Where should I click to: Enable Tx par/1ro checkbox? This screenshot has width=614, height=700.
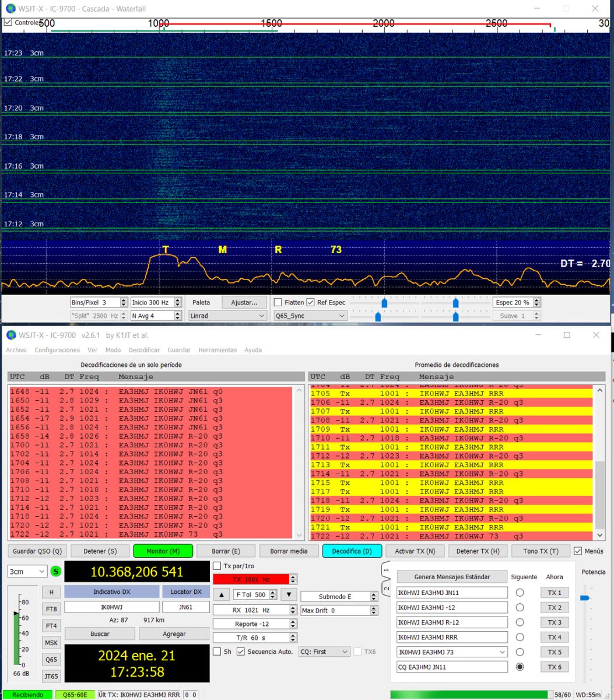point(217,566)
